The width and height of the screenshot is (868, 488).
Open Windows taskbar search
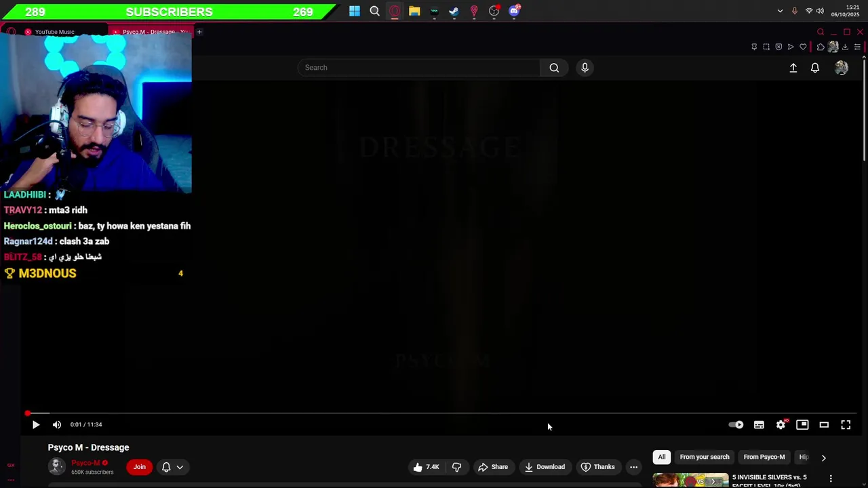click(374, 11)
